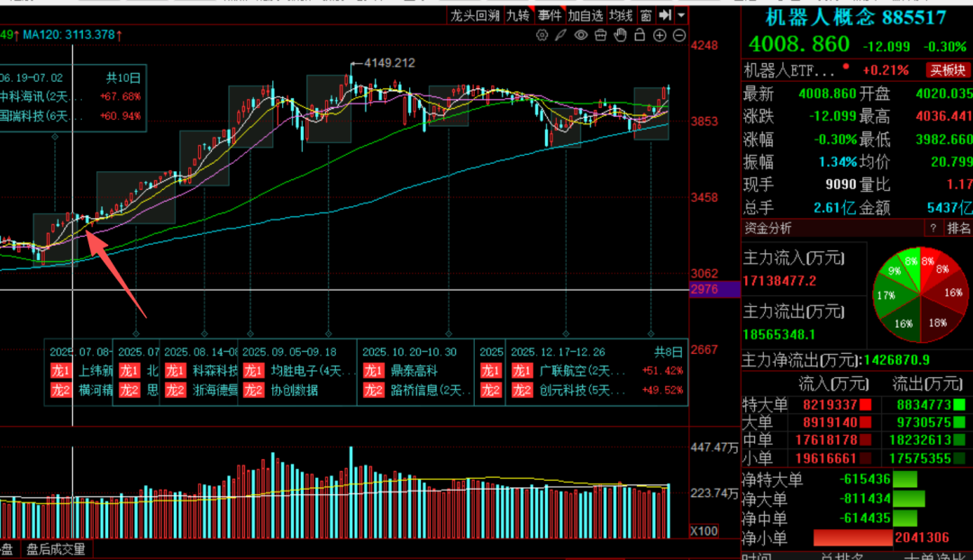Zoom in with the plus circle icon

point(659,35)
